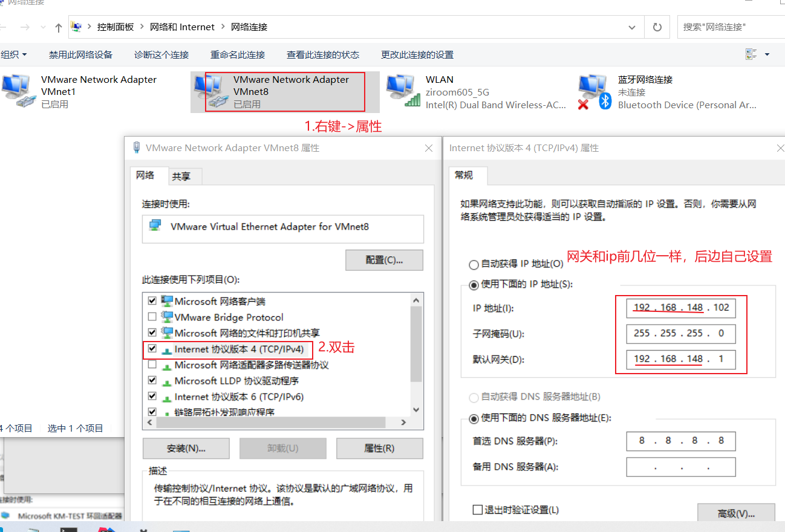Viewport: 785px width, 532px height.
Task: Expand breadcrumb chevron after 控制面板
Action: point(143,27)
